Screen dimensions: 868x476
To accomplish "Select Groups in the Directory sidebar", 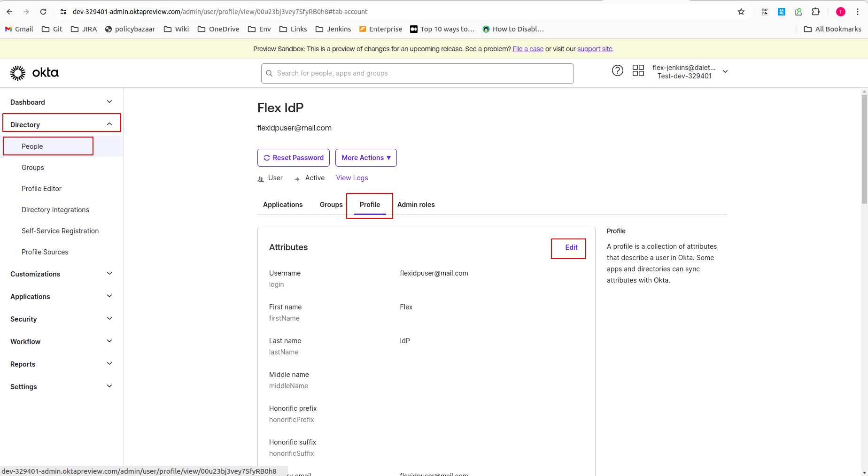I will coord(33,168).
